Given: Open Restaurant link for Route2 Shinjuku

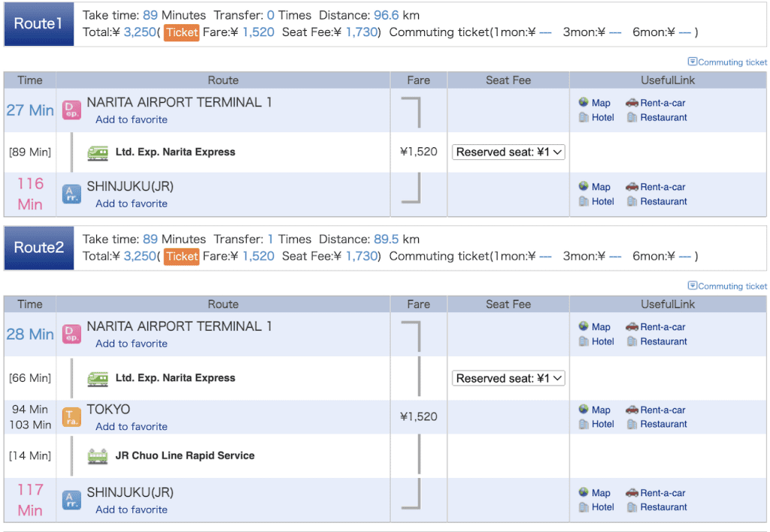Looking at the screenshot, I should coord(663,507).
